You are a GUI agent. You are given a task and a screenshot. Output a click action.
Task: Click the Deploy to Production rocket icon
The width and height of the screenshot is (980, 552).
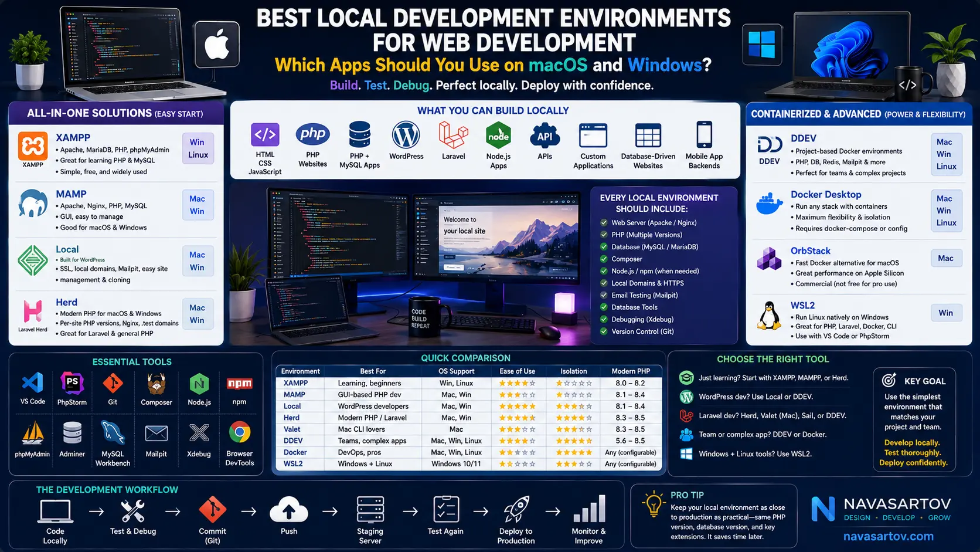(516, 509)
